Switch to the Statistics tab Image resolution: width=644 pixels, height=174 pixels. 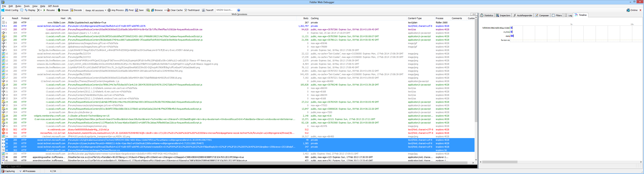click(x=486, y=15)
